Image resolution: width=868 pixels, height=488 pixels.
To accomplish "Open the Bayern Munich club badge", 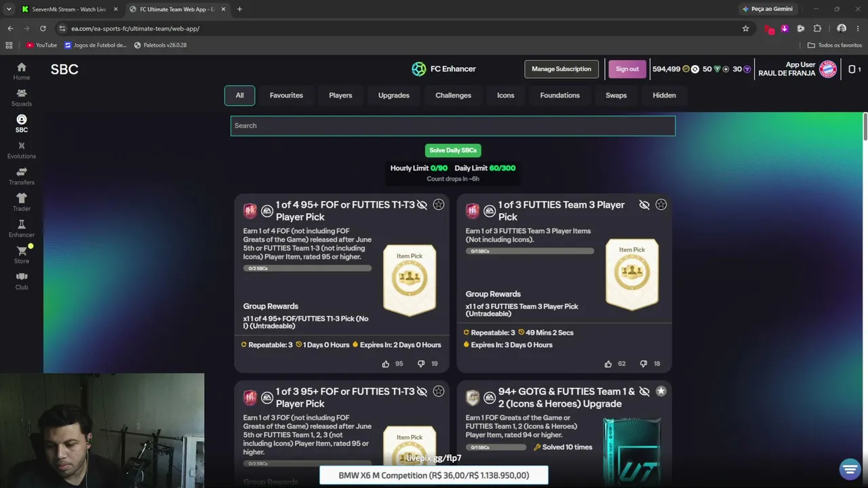I will pyautogui.click(x=828, y=69).
